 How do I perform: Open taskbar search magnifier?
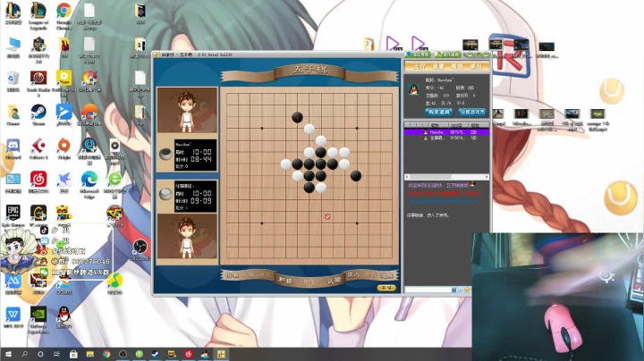(24, 354)
